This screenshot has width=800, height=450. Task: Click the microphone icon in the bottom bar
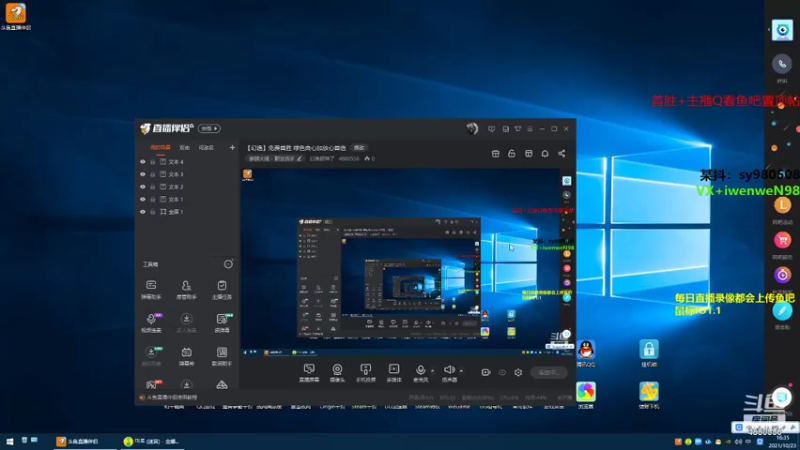[x=420, y=372]
